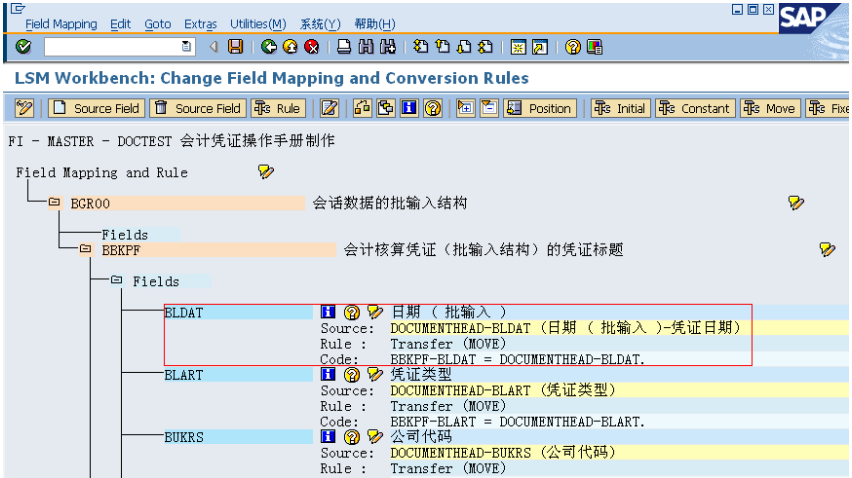Viewport: 852px width, 478px height.
Task: Select the BUKRS field row
Action: (x=238, y=437)
